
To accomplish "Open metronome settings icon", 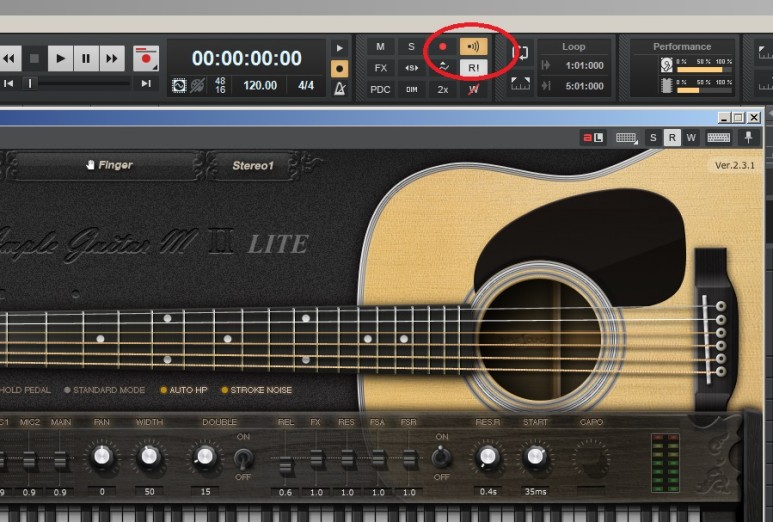I will [340, 89].
